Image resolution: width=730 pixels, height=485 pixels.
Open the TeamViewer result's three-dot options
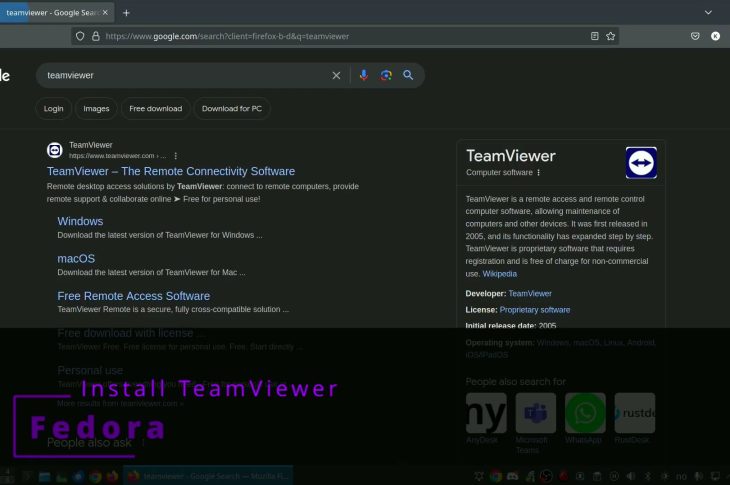pos(176,156)
